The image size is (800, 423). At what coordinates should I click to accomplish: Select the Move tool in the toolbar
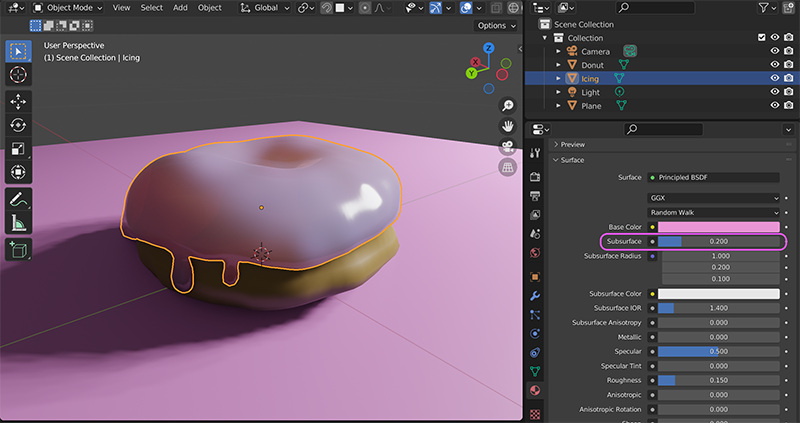coord(18,101)
